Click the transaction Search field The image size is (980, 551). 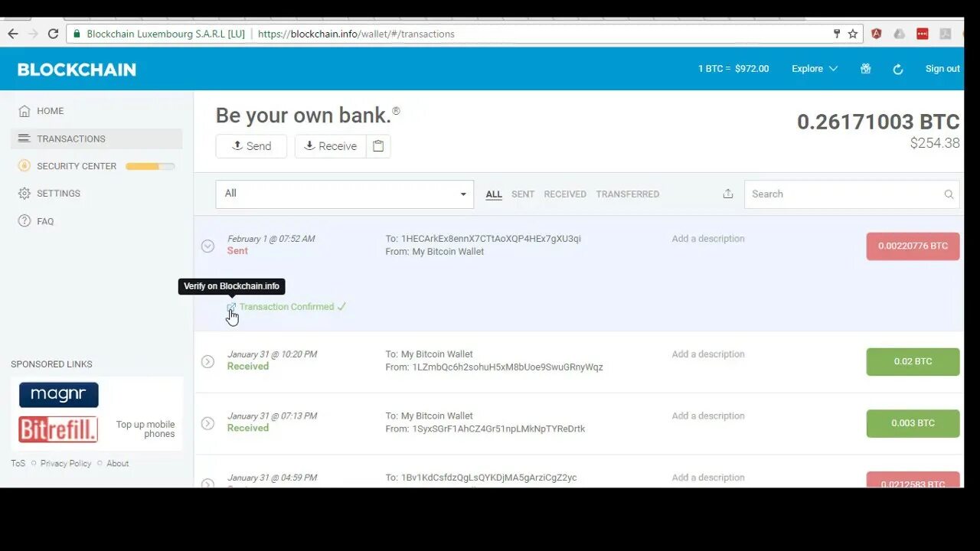coord(851,194)
